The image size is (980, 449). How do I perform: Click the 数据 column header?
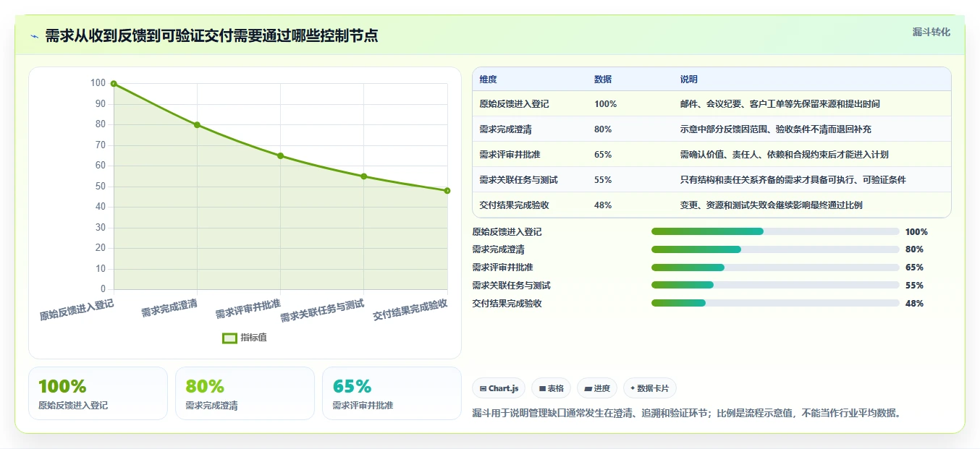[x=603, y=80]
